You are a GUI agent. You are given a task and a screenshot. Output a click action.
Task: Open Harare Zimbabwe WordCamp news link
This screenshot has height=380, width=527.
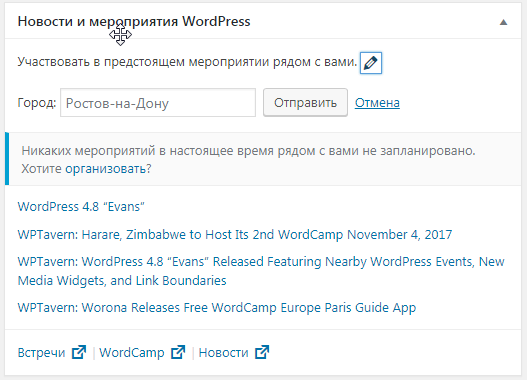coord(235,234)
